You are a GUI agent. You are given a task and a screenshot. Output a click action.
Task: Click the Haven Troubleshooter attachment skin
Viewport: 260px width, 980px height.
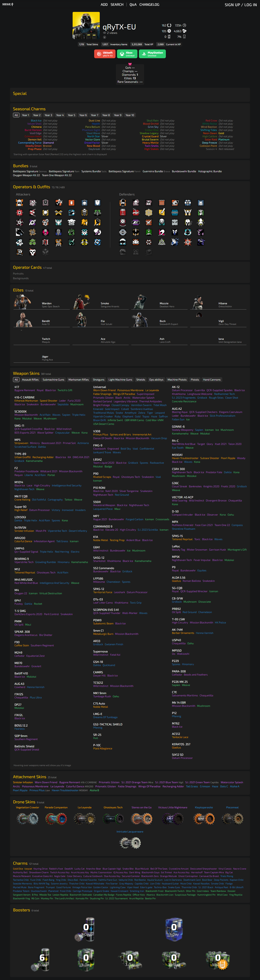coord(65,790)
